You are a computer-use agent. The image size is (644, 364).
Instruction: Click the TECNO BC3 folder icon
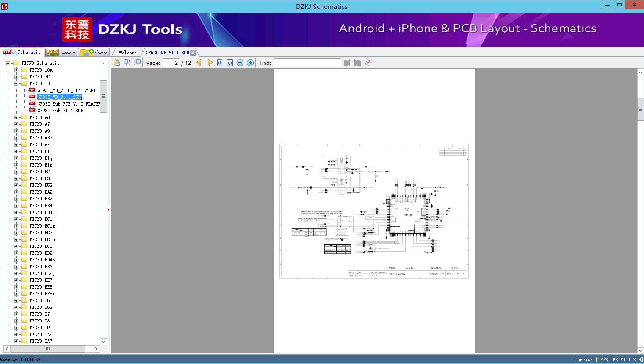[24, 246]
